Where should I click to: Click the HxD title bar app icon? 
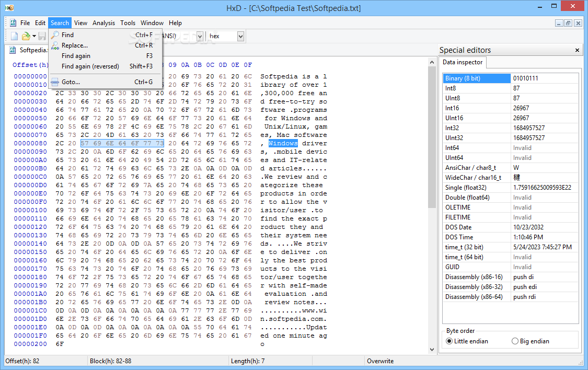(x=9, y=7)
